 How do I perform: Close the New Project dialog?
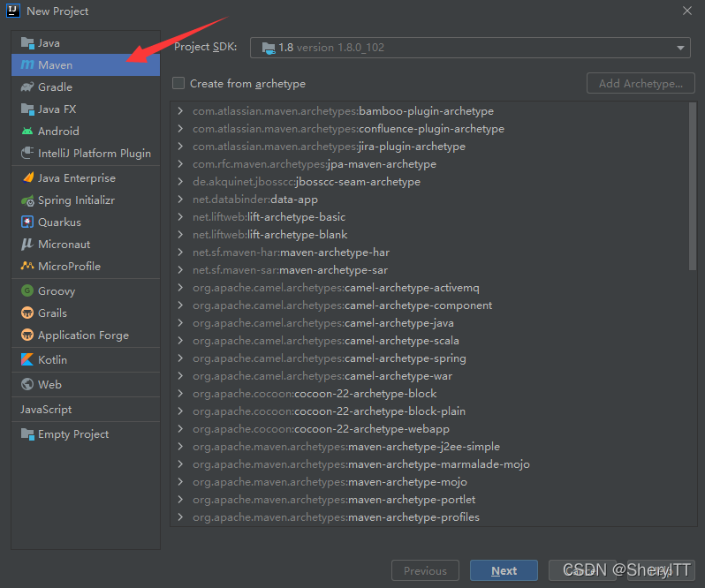(687, 11)
